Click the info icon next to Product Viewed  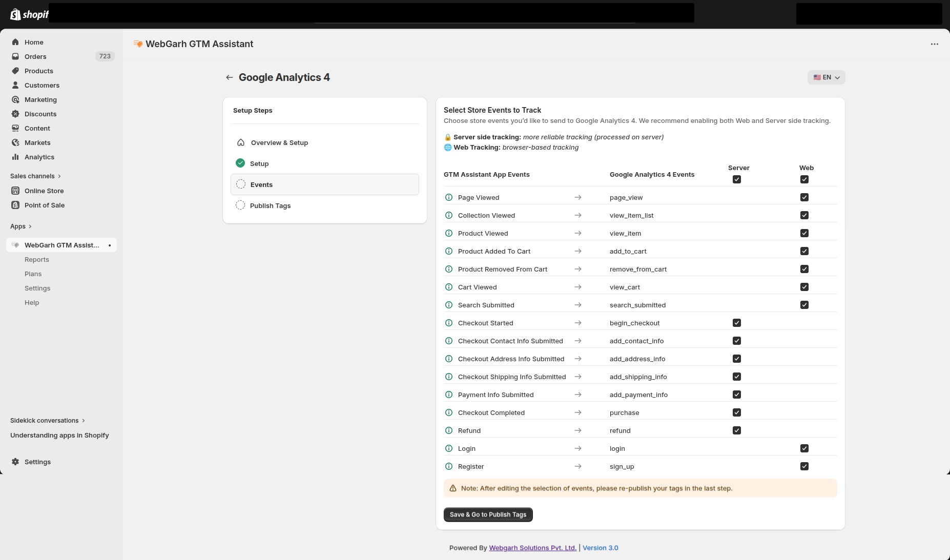[x=449, y=233]
